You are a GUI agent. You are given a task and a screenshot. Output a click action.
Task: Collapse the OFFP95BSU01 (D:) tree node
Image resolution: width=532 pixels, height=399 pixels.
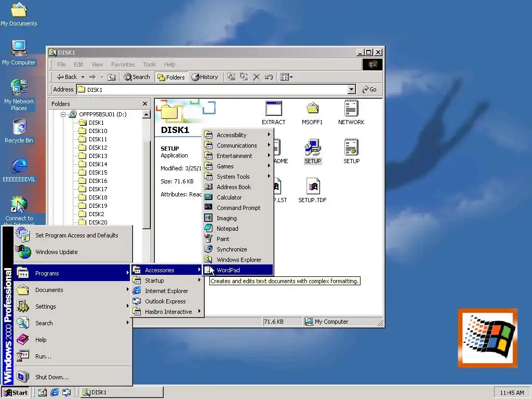63,114
